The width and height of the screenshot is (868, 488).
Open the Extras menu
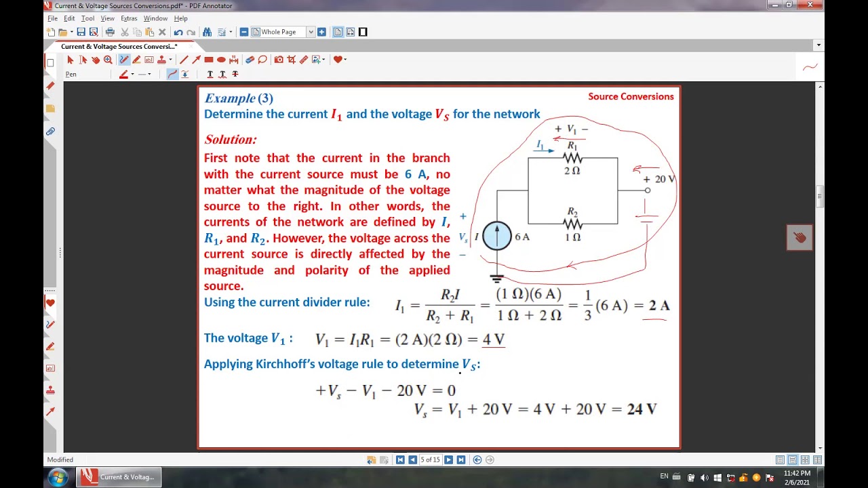[x=129, y=18]
